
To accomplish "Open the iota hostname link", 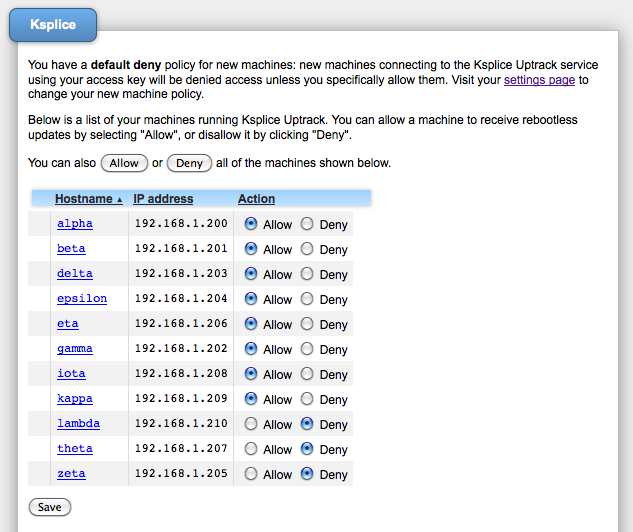I will [x=71, y=374].
